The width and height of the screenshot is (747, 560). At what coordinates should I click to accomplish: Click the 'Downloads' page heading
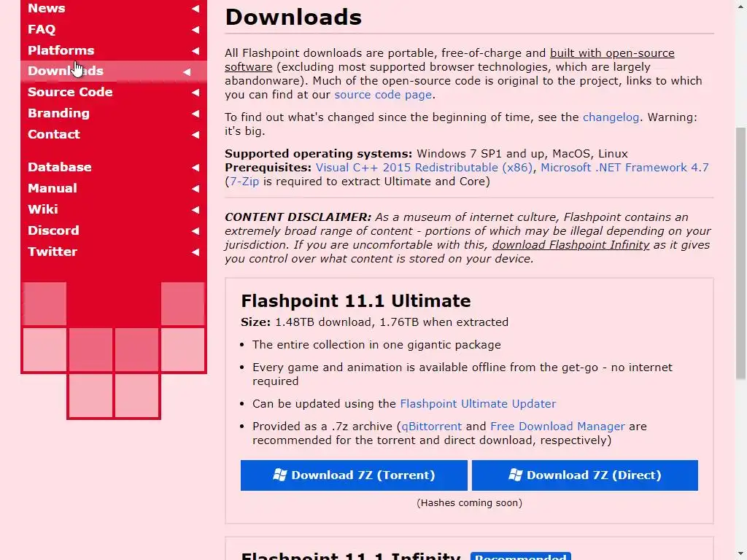tap(293, 17)
